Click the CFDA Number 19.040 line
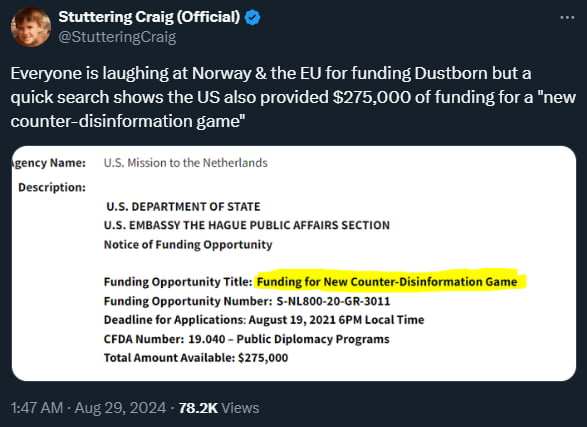This screenshot has width=587, height=427. tap(247, 339)
